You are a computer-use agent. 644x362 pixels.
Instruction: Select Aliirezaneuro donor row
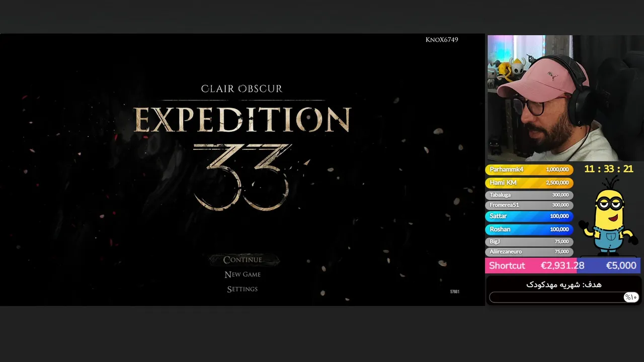click(x=529, y=252)
